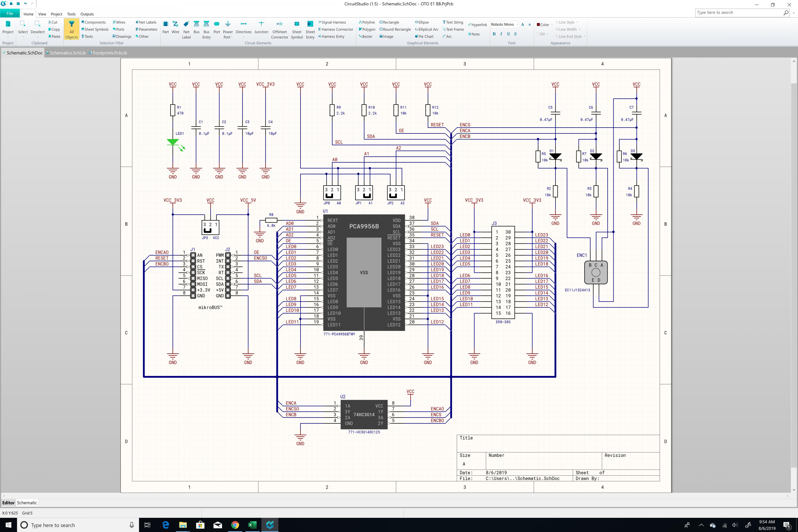The height and width of the screenshot is (532, 798).
Task: Insert an Image graphic
Action: pyautogui.click(x=386, y=37)
